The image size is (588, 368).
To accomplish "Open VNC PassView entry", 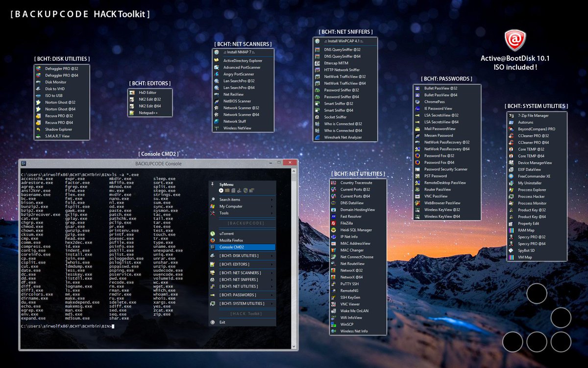I will pos(447,196).
